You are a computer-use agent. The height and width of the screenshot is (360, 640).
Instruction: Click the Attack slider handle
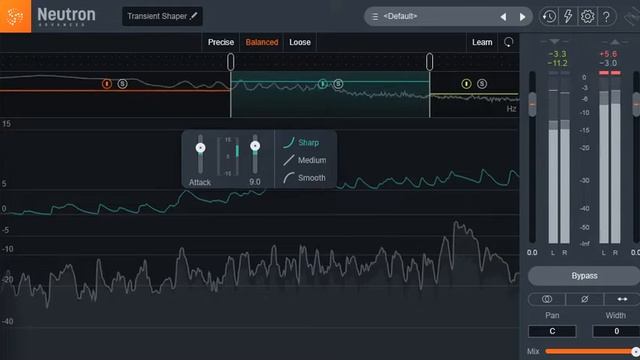click(x=200, y=148)
